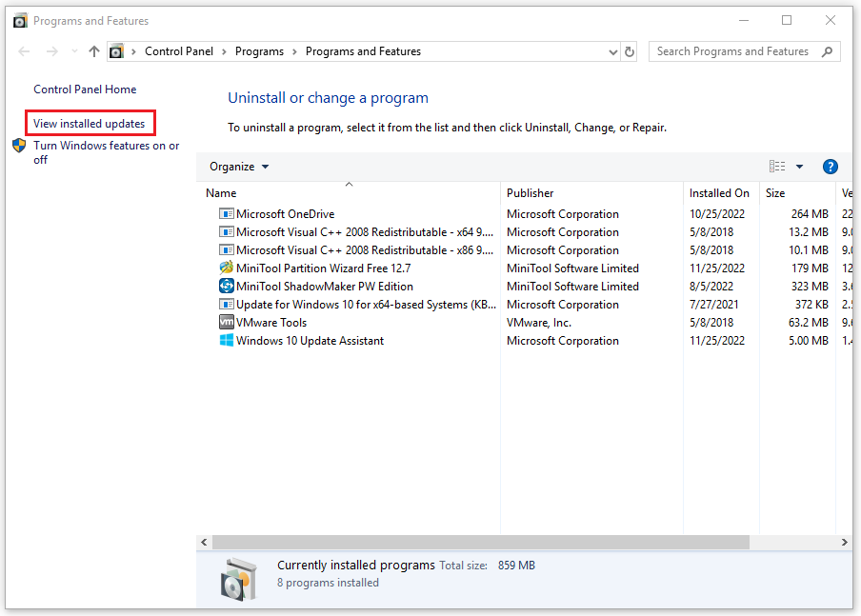Open the Control Panel Home link
The image size is (861, 616).
coord(85,89)
